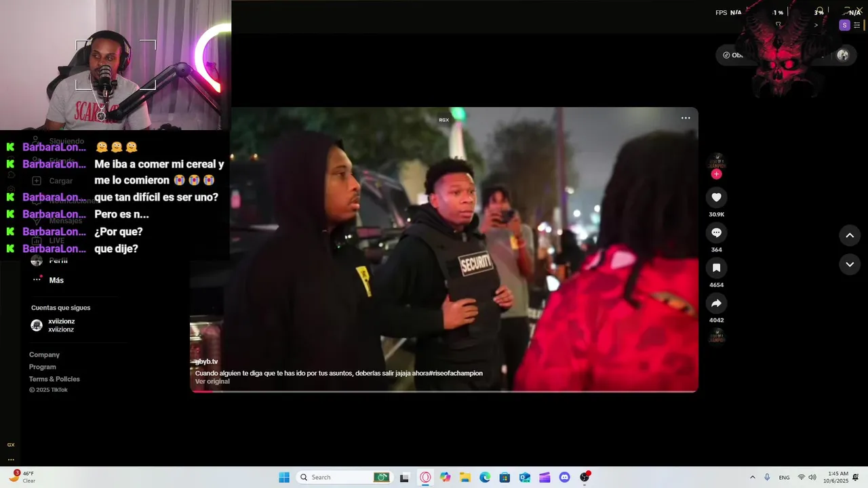Open the creator avatar above the follow plus
The width and height of the screenshot is (868, 488).
tap(716, 161)
